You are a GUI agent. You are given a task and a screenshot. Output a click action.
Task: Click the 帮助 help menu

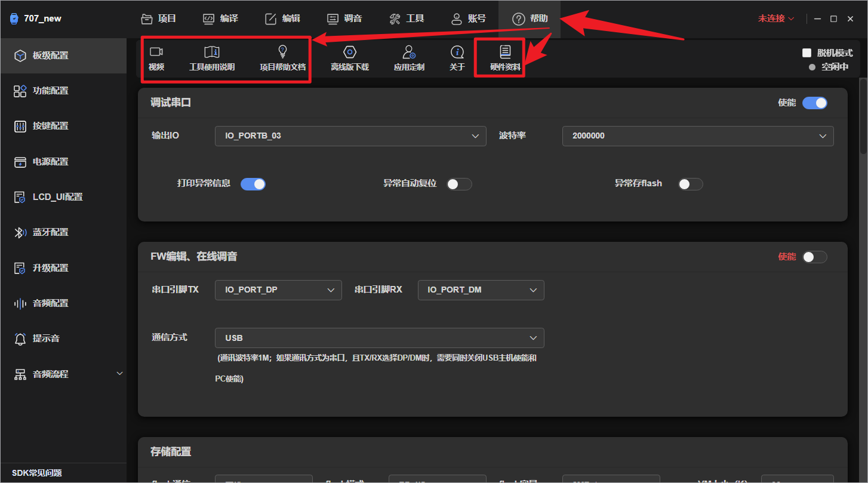pyautogui.click(x=530, y=19)
